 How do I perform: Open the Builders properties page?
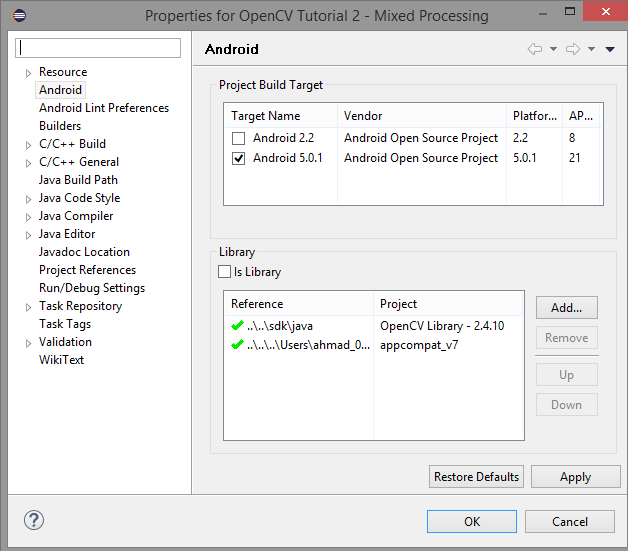(x=60, y=126)
